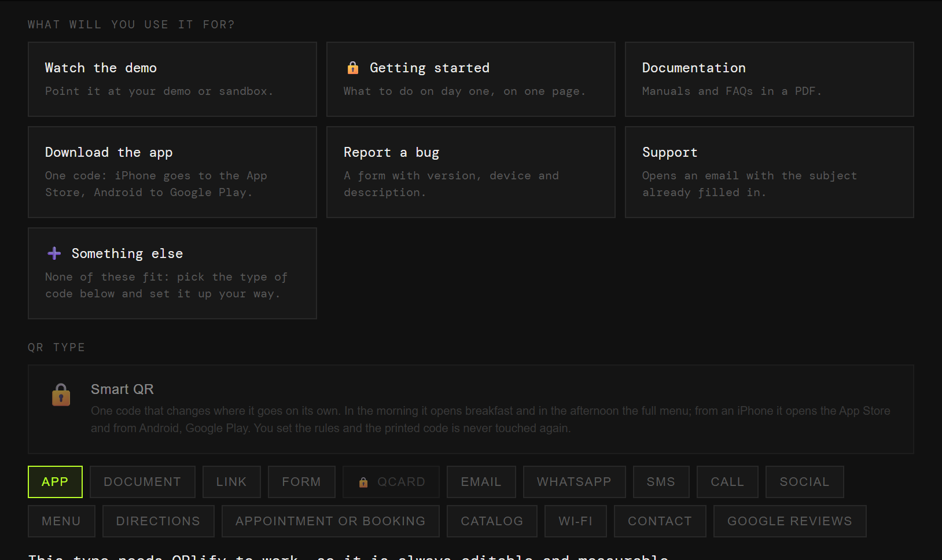Select the Smart QR type panel

(471, 409)
